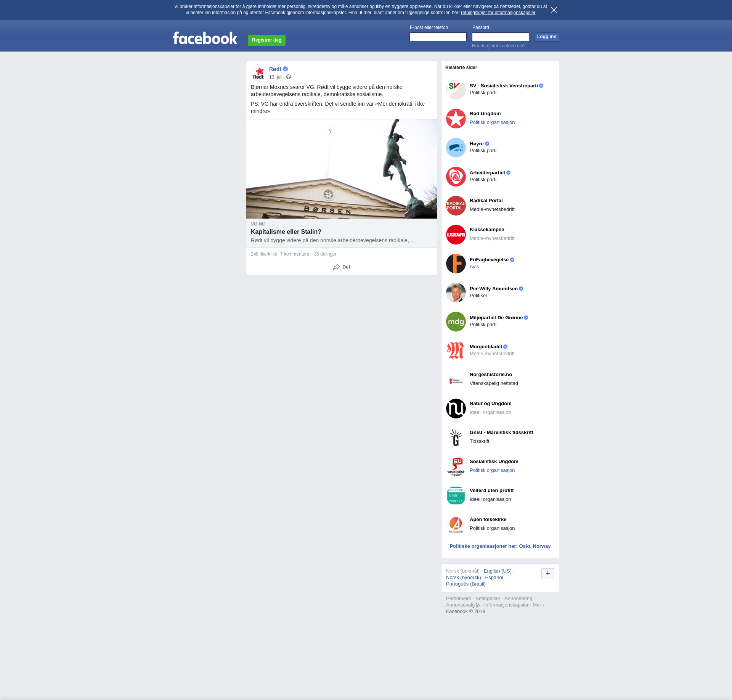The image size is (732, 700).
Task: Open Sosialistisk Ungdom SU logo
Action: click(456, 467)
